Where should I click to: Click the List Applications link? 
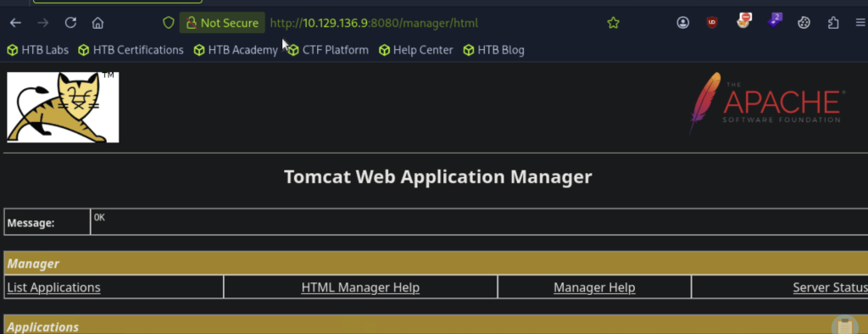pyautogui.click(x=53, y=287)
